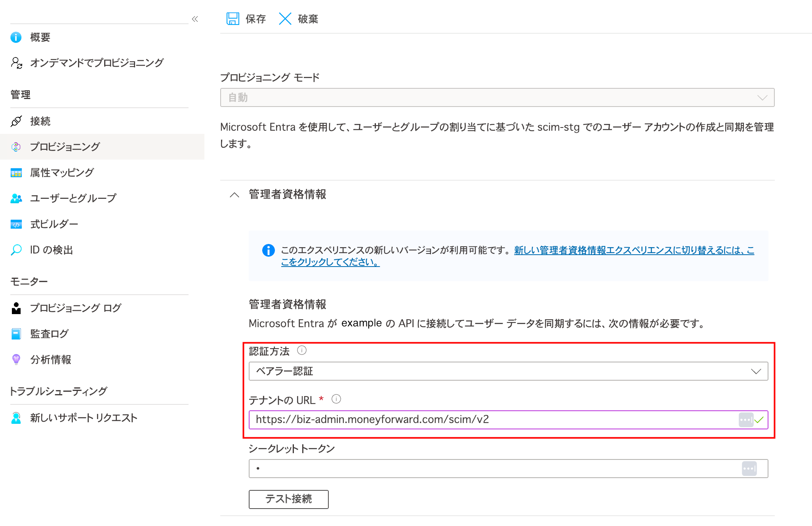812x526 pixels.
Task: Click the ユーザーとグループ people icon
Action: point(16,198)
